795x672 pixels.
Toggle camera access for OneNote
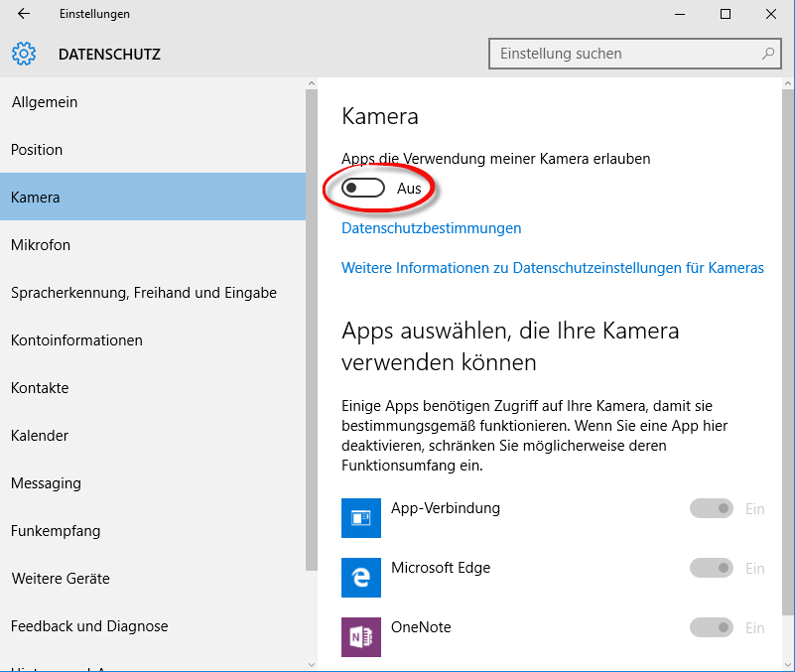coord(712,628)
